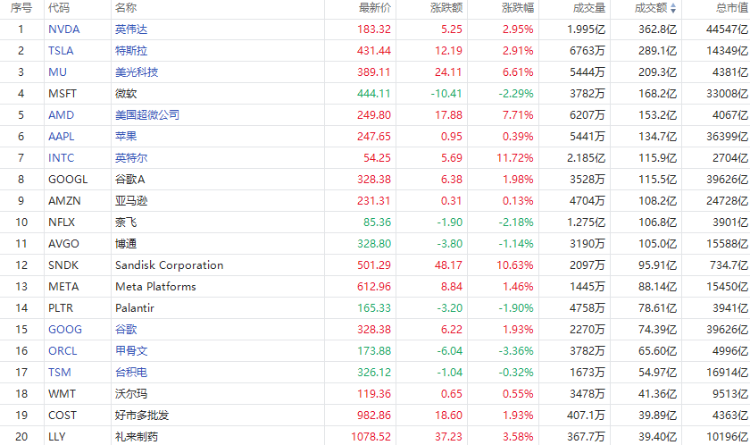
Task: Select AMD change amount 17.88
Action: (x=449, y=115)
